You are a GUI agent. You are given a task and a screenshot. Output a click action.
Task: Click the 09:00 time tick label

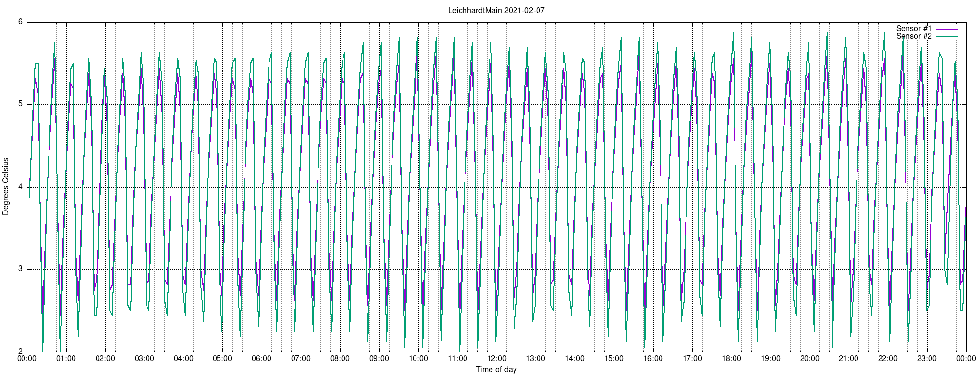tap(379, 359)
